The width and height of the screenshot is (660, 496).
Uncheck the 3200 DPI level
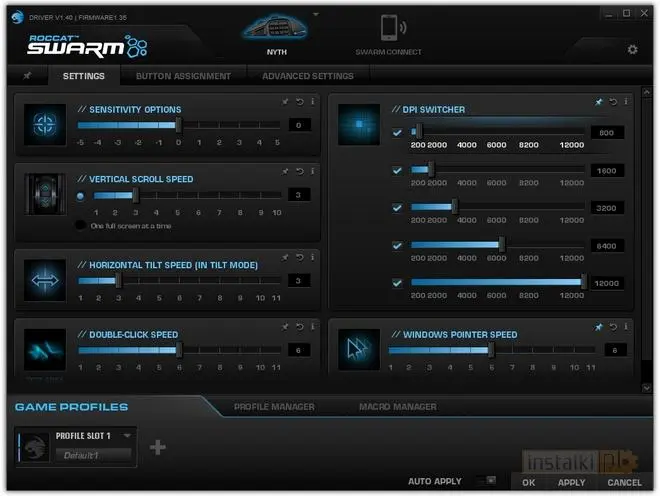point(397,208)
